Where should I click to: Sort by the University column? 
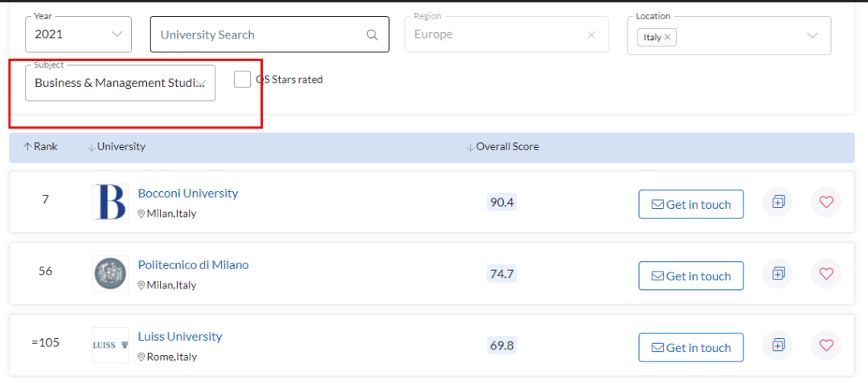pyautogui.click(x=117, y=147)
